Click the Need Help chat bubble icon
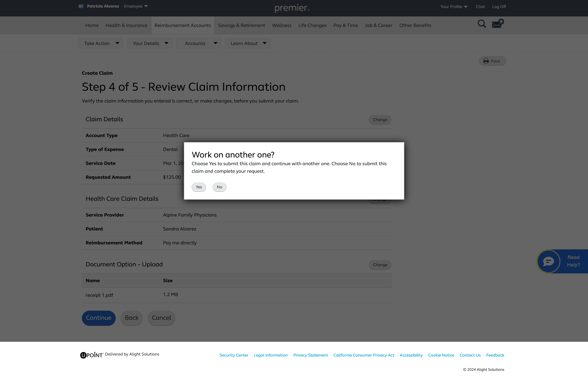This screenshot has width=588, height=384. click(548, 261)
